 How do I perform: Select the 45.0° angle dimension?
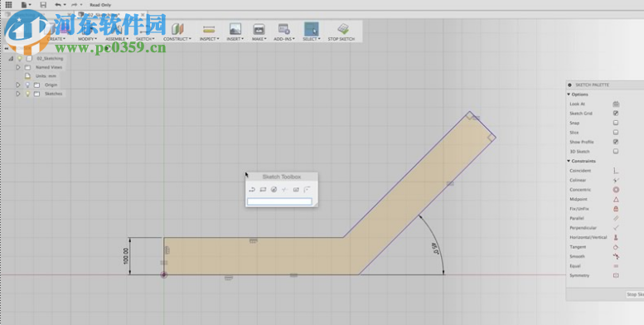tap(434, 249)
